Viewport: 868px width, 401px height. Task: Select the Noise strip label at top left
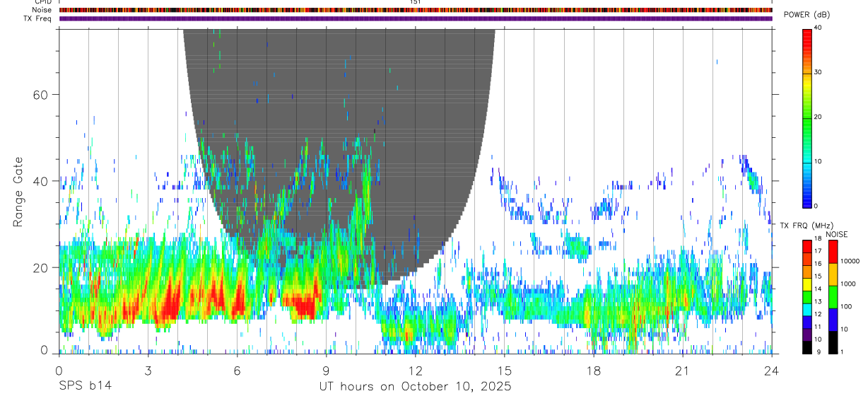tap(42, 10)
